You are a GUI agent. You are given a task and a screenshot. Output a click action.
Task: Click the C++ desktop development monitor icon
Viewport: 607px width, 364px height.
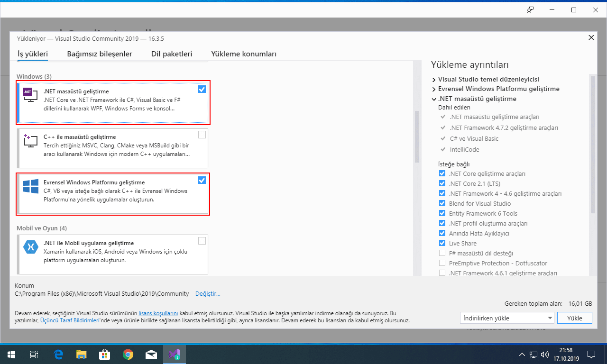[x=30, y=141]
